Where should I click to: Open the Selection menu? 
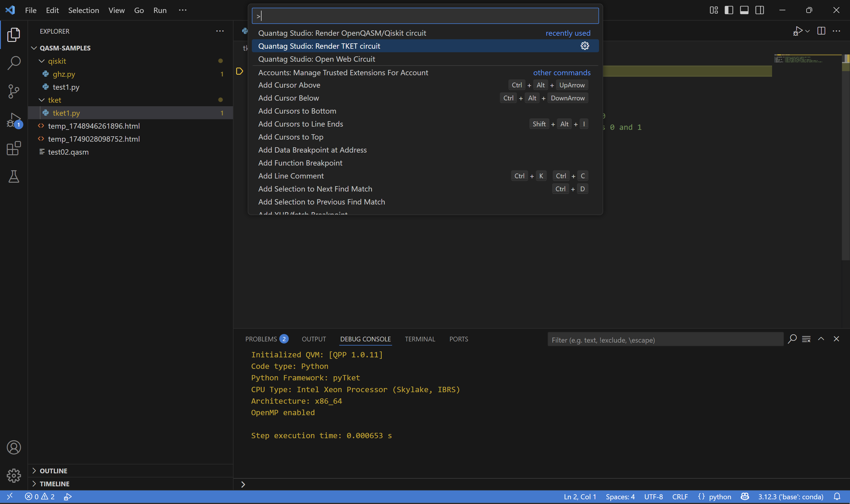[x=84, y=10]
